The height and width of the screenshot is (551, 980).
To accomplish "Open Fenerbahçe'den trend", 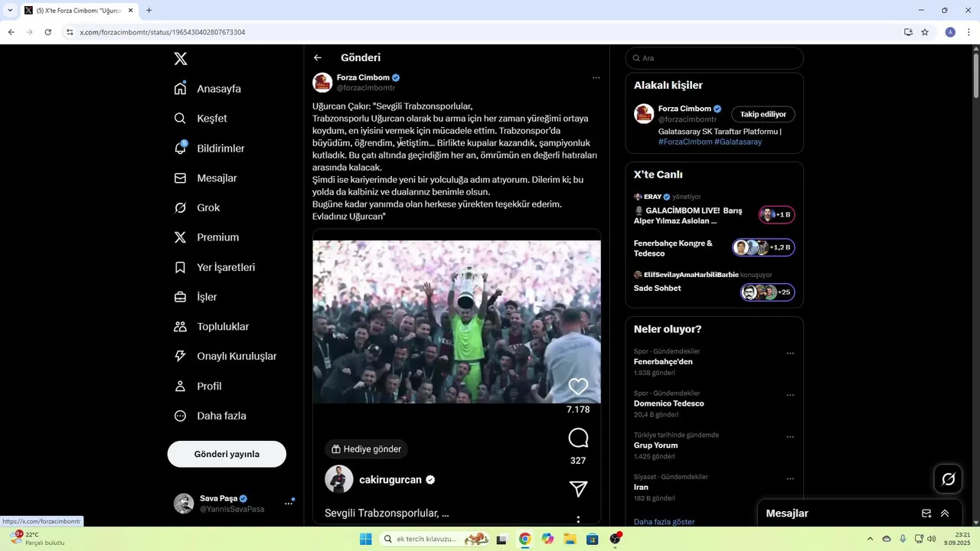I will click(x=663, y=362).
